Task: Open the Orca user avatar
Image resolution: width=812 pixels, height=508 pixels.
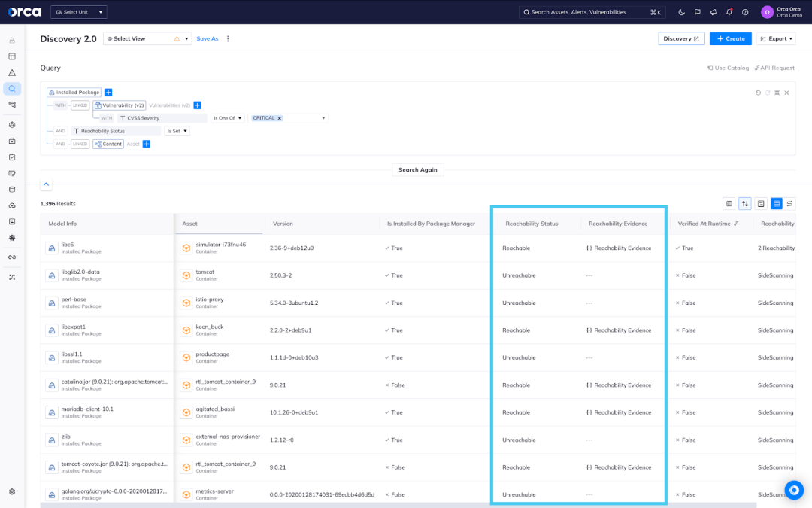Action: (767, 12)
